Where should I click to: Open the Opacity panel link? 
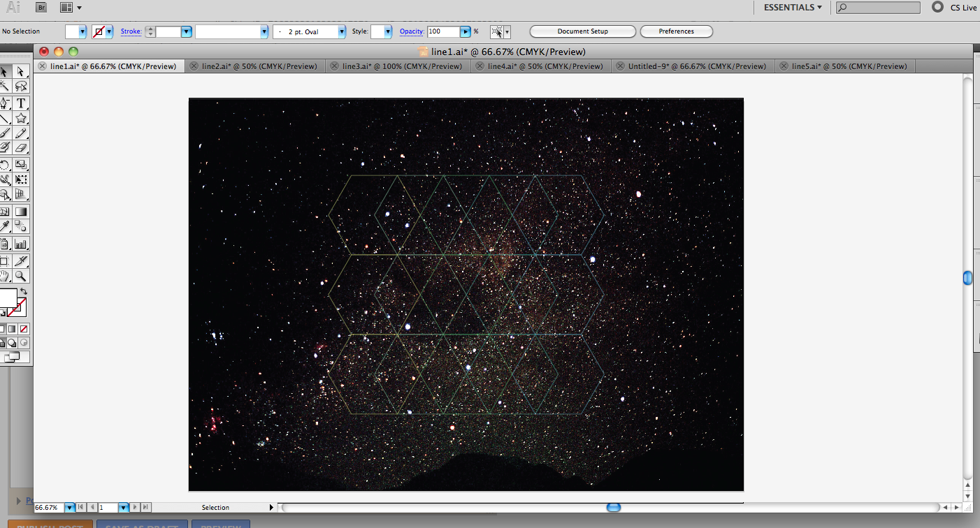[x=412, y=31]
